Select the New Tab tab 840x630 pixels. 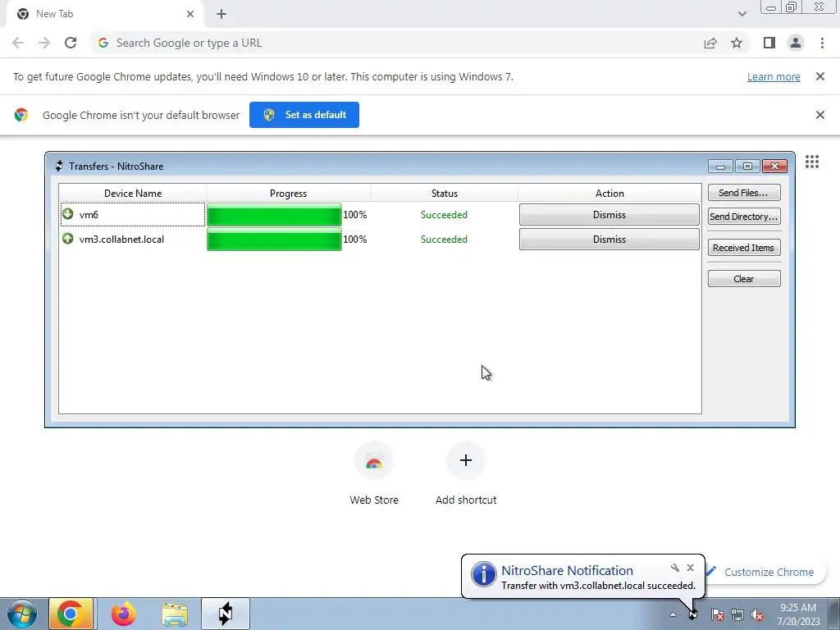[105, 14]
